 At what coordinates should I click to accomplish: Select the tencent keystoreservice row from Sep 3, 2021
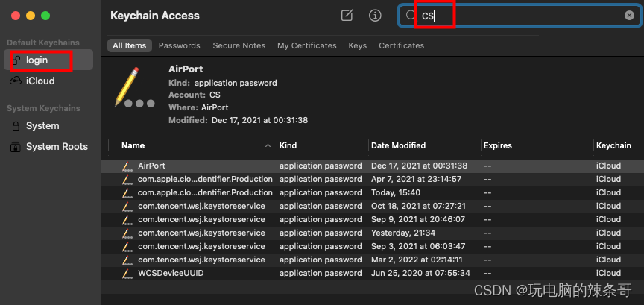click(372, 246)
